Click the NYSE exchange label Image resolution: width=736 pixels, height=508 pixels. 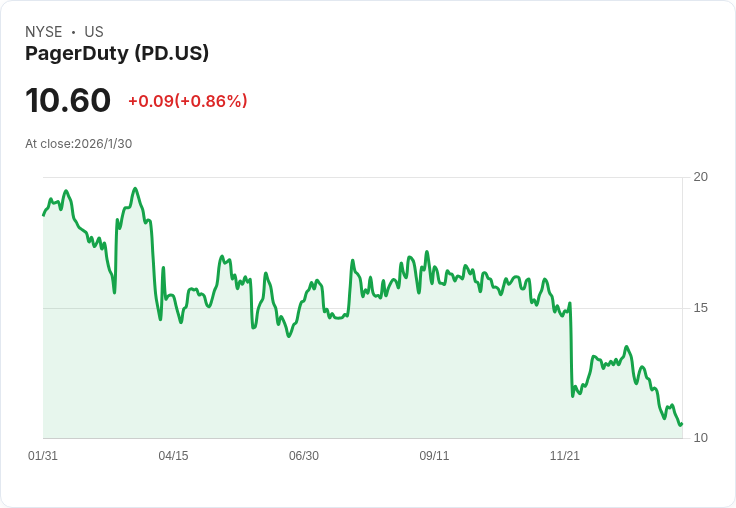pos(44,32)
